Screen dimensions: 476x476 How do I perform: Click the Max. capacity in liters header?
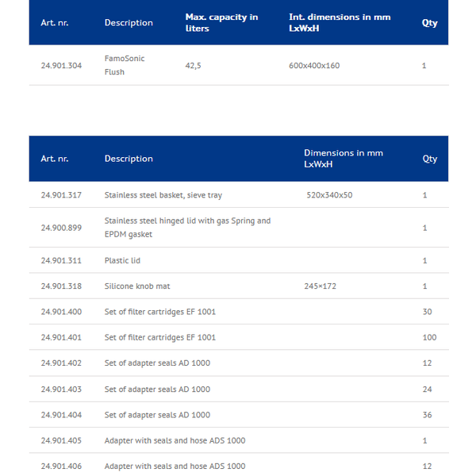(x=221, y=23)
